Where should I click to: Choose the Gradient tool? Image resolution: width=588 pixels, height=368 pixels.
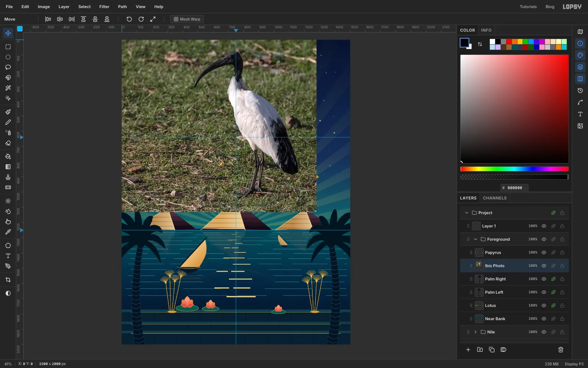click(8, 167)
